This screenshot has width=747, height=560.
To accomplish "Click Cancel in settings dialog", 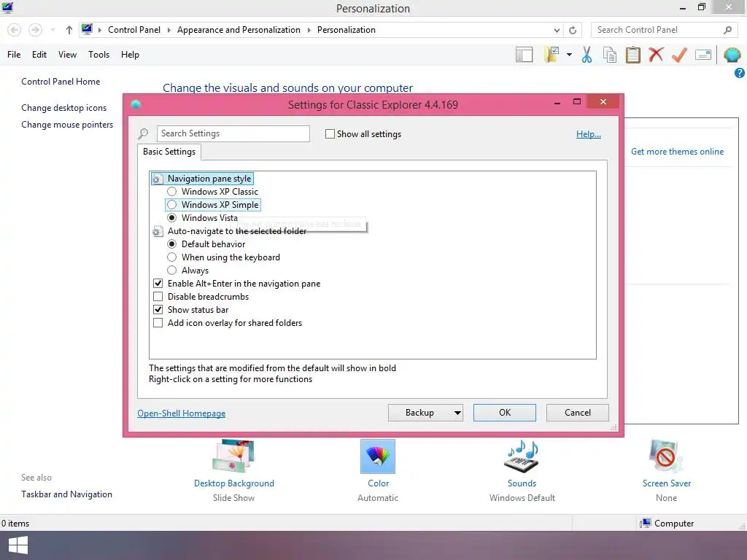I will (x=578, y=413).
